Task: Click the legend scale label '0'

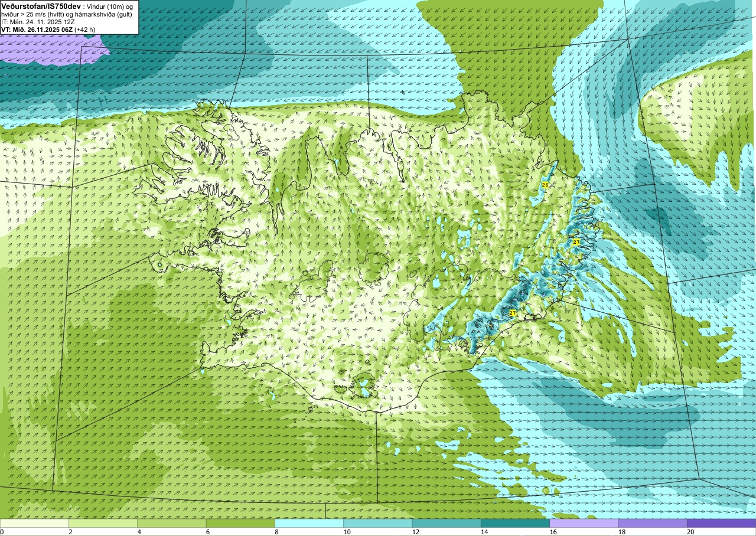Action: 2,532
